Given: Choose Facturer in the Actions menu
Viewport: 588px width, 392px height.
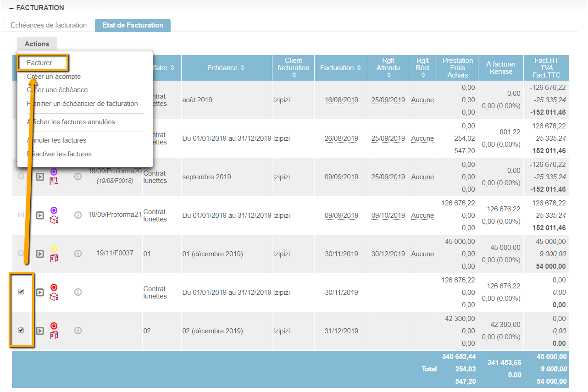Looking at the screenshot, I should 40,63.
